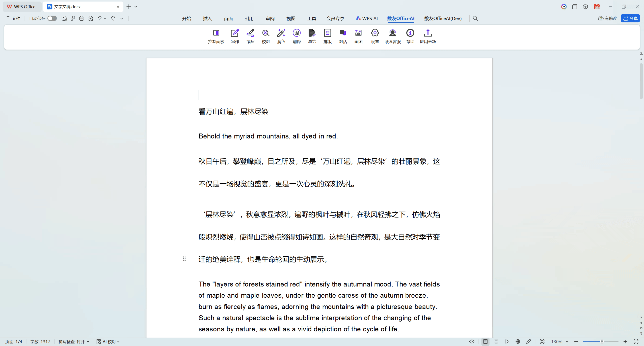Run the 校对 (Proofread) tool
This screenshot has width=644, height=346.
[x=265, y=36]
